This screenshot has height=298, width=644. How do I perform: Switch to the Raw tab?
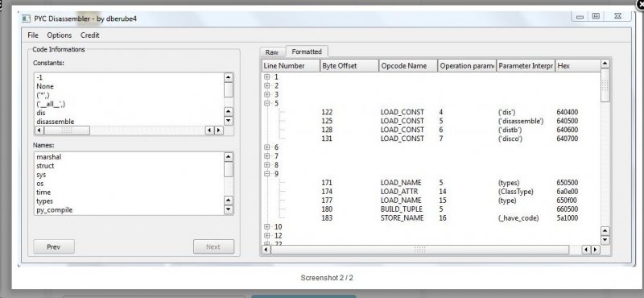[271, 52]
